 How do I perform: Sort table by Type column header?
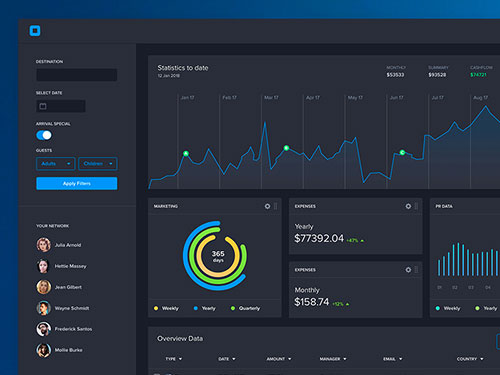click(x=174, y=359)
